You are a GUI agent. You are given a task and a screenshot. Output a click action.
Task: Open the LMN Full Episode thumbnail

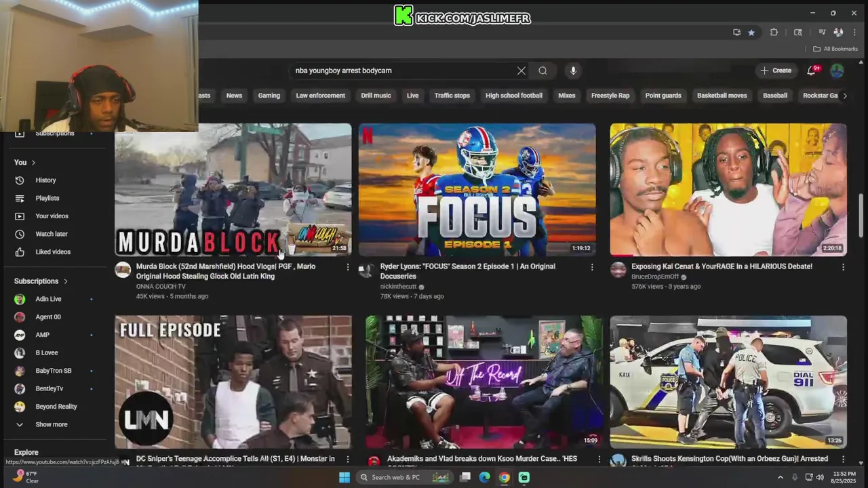pyautogui.click(x=233, y=382)
